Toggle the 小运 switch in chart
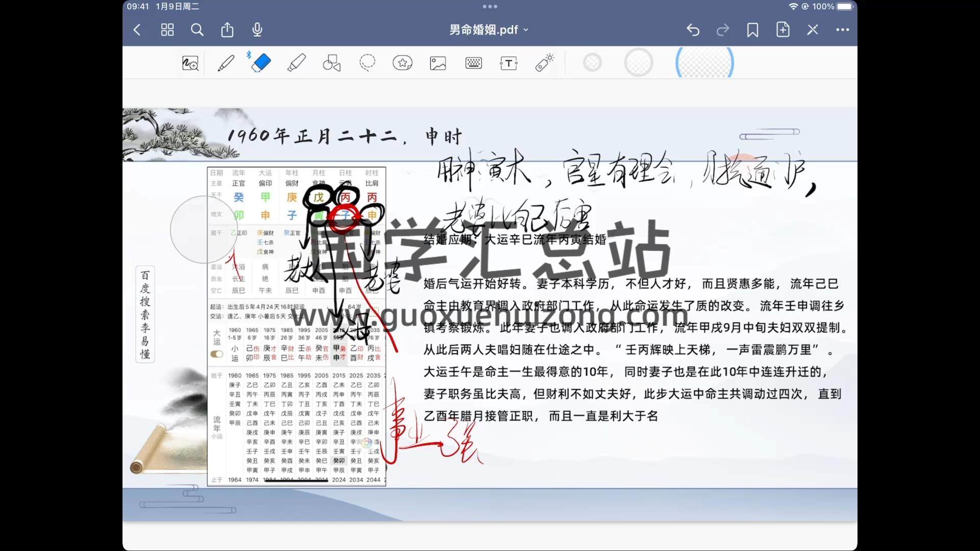This screenshot has width=980, height=551. tap(217, 354)
